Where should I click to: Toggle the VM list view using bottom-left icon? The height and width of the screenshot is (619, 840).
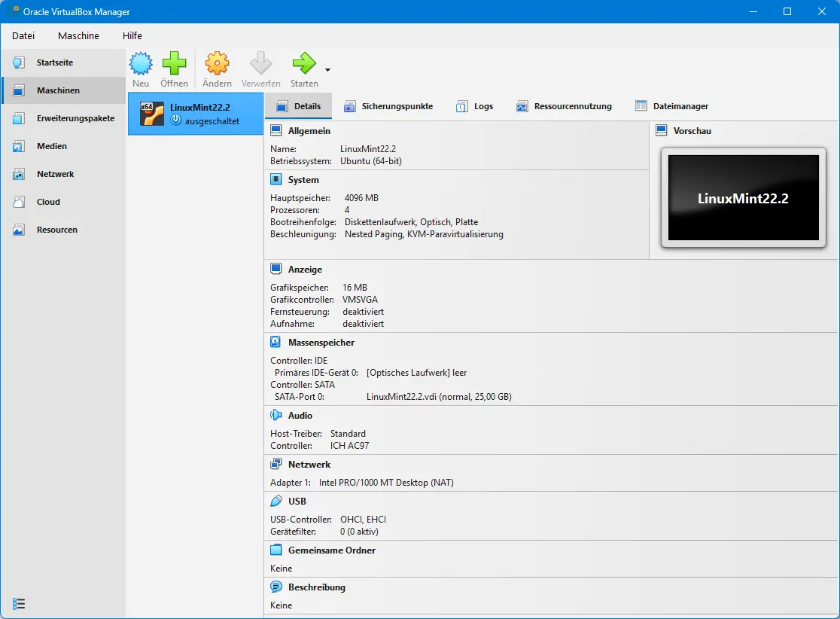pos(18,603)
